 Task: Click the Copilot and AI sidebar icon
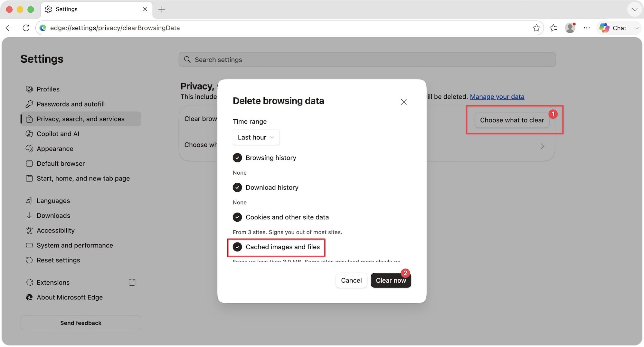click(29, 134)
